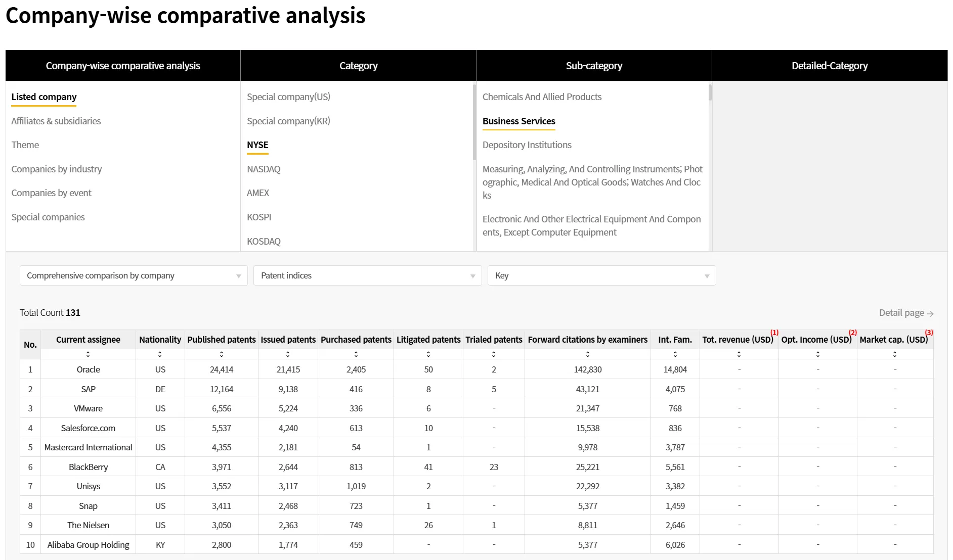Sort Forward citations by examiners column
Image resolution: width=953 pixels, height=560 pixels.
[x=588, y=354]
